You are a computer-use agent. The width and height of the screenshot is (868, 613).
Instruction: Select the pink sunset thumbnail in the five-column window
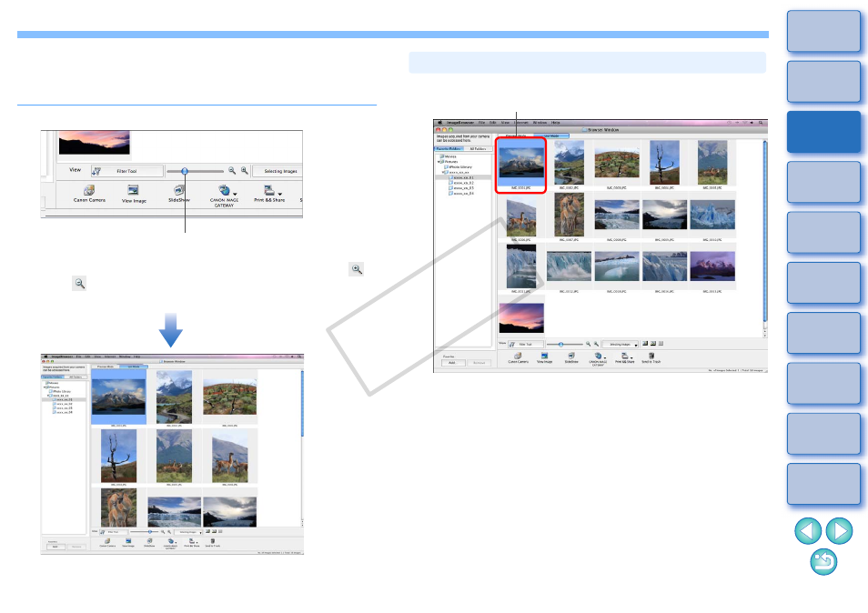tap(521, 317)
